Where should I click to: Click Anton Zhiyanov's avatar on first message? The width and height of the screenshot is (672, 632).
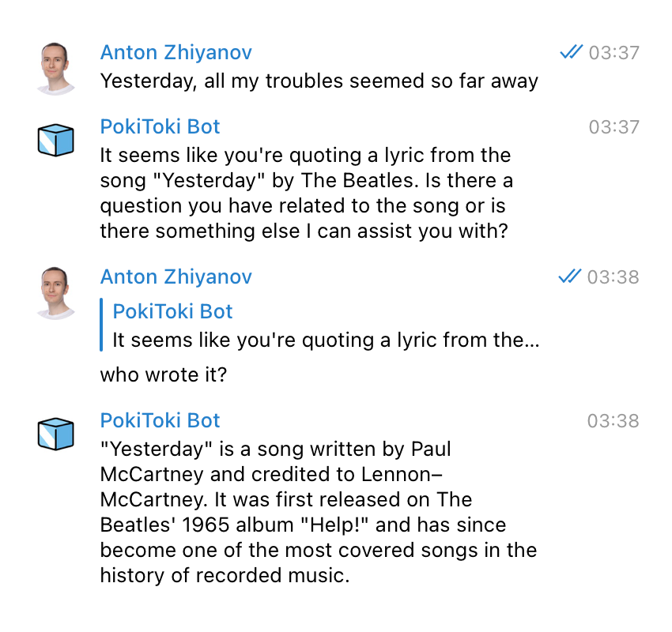pos(55,69)
